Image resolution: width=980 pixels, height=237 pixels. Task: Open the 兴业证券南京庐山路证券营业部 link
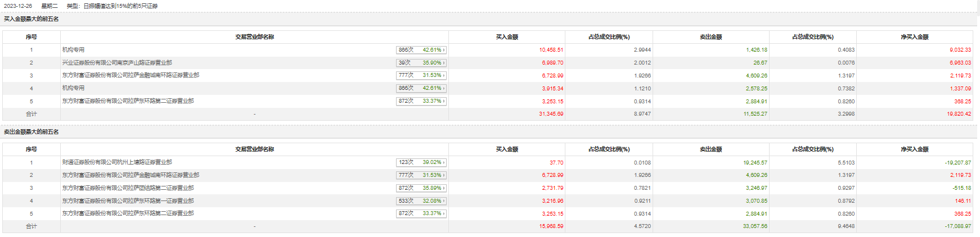click(117, 63)
